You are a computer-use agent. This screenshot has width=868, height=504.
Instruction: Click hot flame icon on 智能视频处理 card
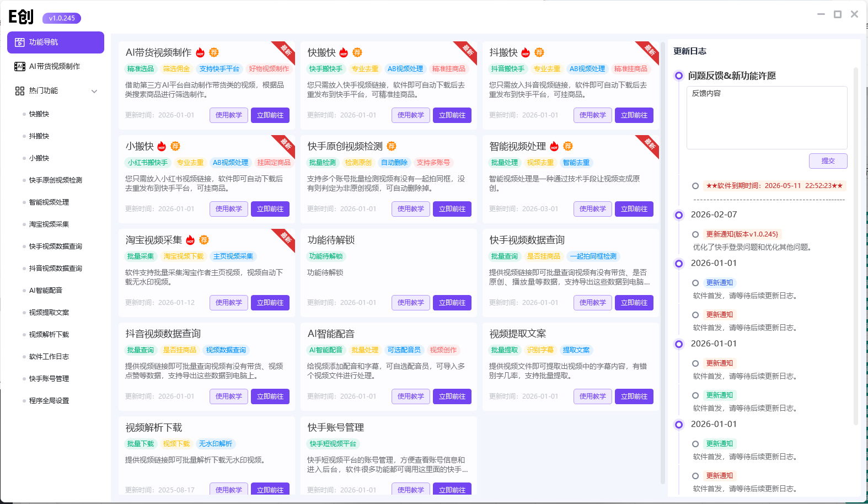554,146
